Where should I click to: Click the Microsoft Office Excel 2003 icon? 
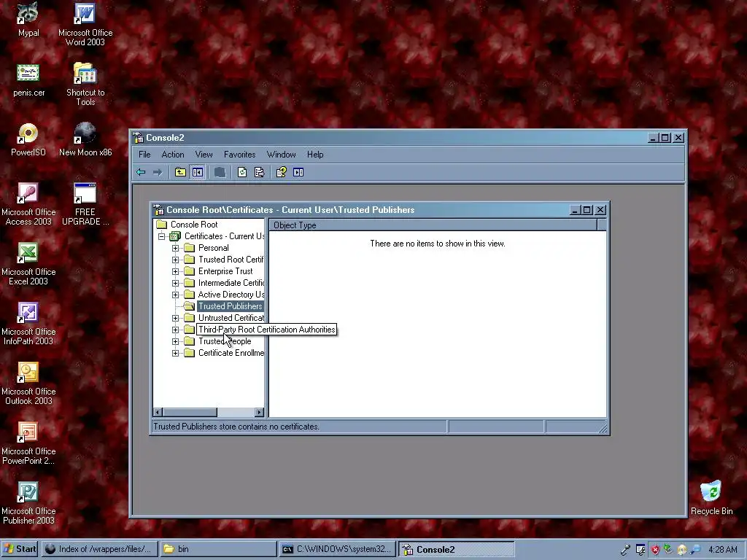click(28, 264)
